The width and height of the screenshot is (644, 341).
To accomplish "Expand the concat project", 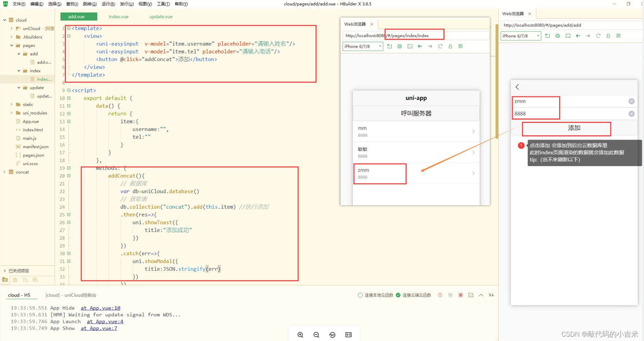I will [x=5, y=172].
